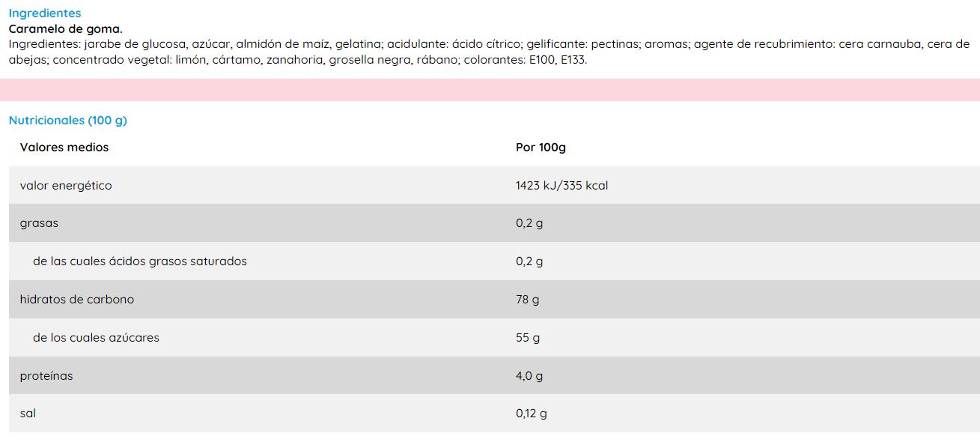Select the de los cuales azúcares row
980x442 pixels.
click(x=494, y=338)
